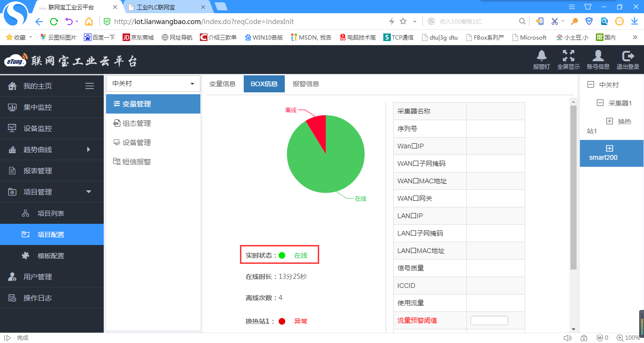Toggle the sidebar hamburger menu icon

90,86
